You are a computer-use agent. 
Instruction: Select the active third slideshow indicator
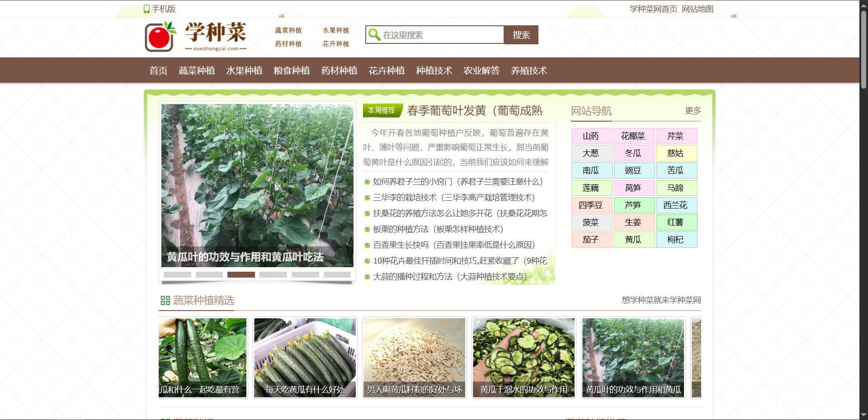pyautogui.click(x=241, y=275)
